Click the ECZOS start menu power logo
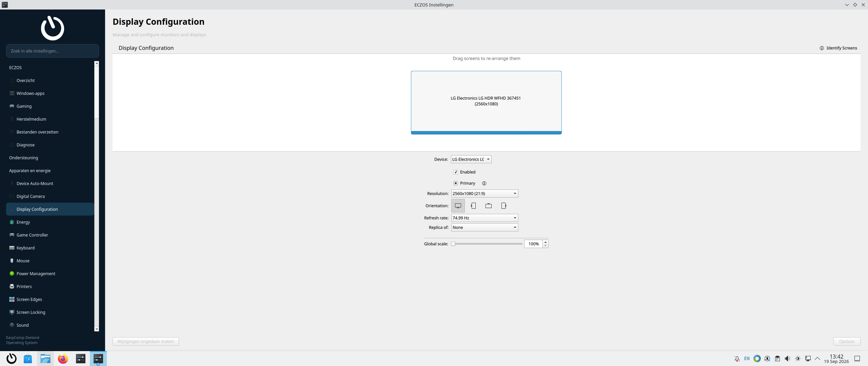This screenshot has width=868, height=366. 12,359
